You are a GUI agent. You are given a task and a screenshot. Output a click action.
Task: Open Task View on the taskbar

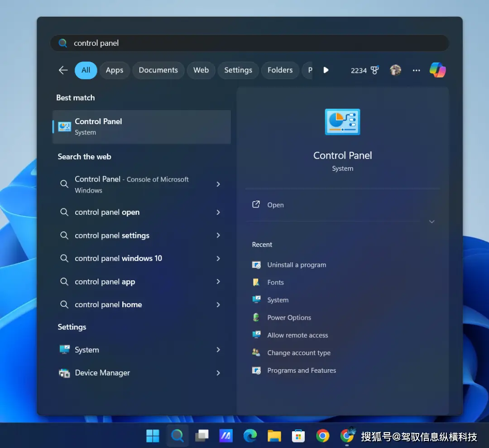coord(202,436)
